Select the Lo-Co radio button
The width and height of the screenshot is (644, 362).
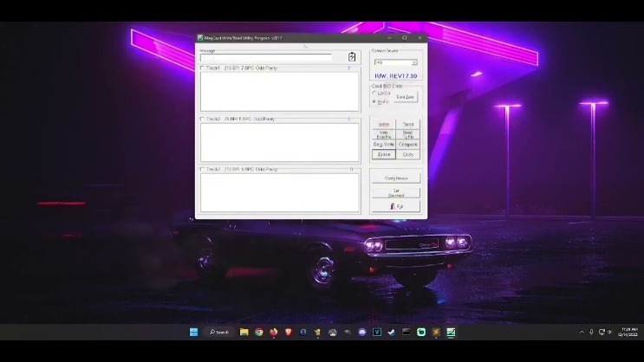click(374, 94)
